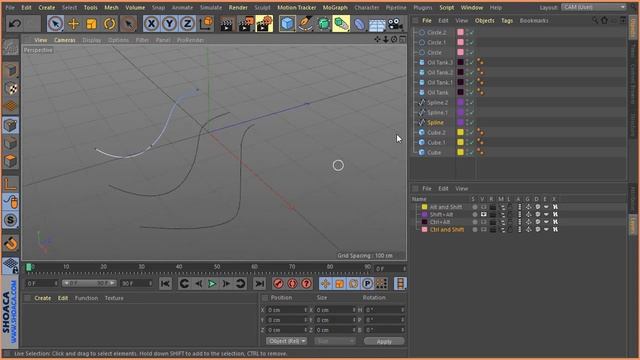Open the File menu

point(10,7)
